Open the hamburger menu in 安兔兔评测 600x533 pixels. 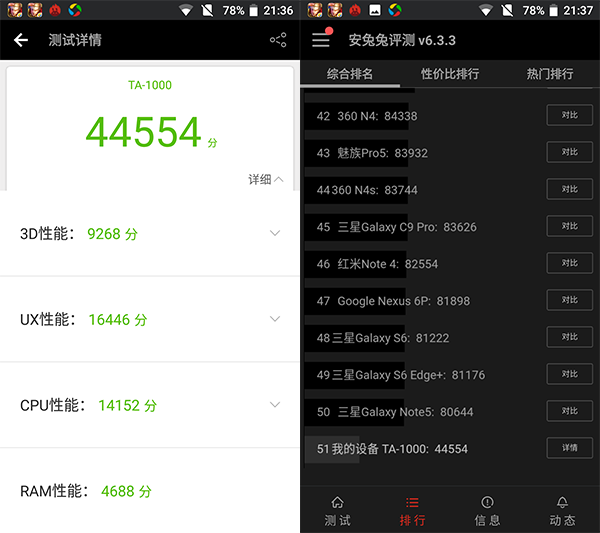(321, 40)
